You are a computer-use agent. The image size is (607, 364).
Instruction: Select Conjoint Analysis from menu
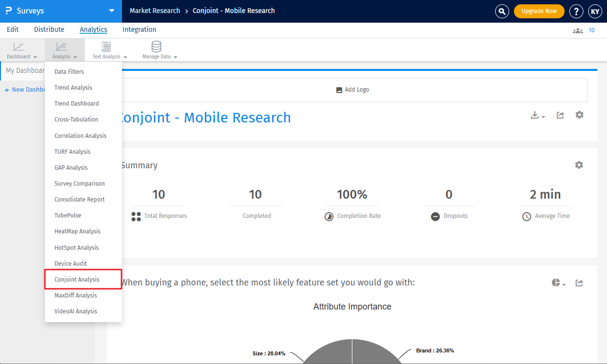(77, 280)
